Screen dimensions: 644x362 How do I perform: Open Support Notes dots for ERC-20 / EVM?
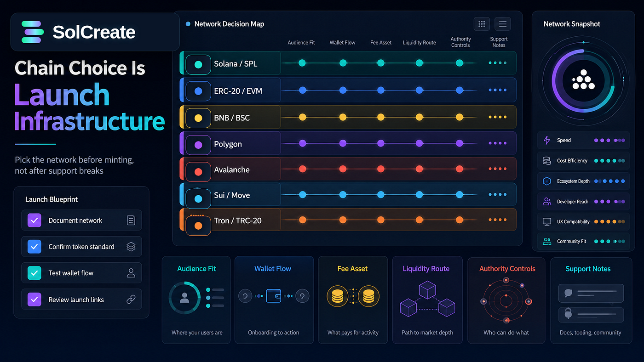point(498,90)
